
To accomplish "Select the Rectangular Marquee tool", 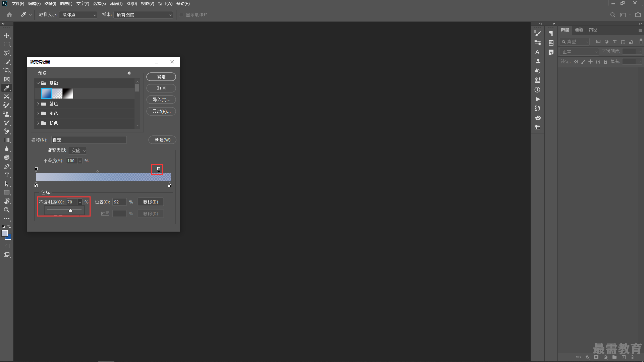I will click(7, 44).
